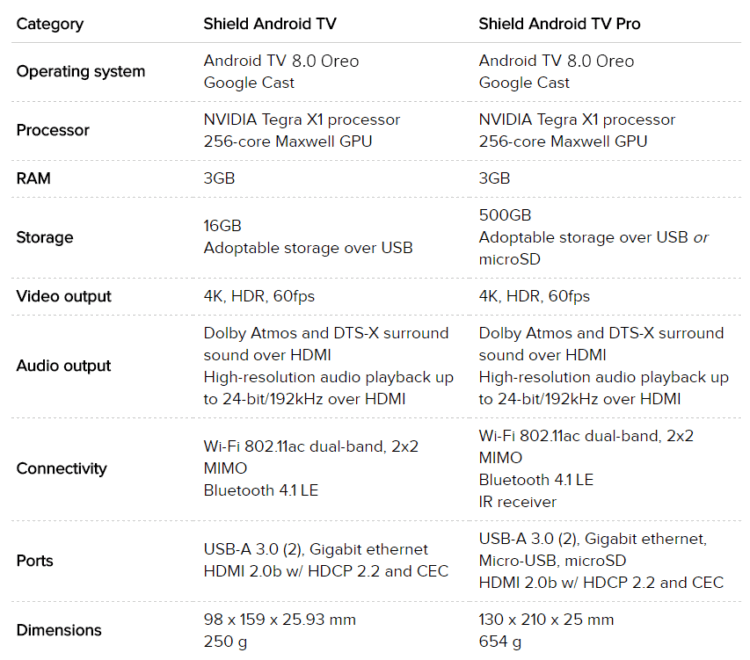Select the Operating system row label
The image size is (750, 660).
81,71
